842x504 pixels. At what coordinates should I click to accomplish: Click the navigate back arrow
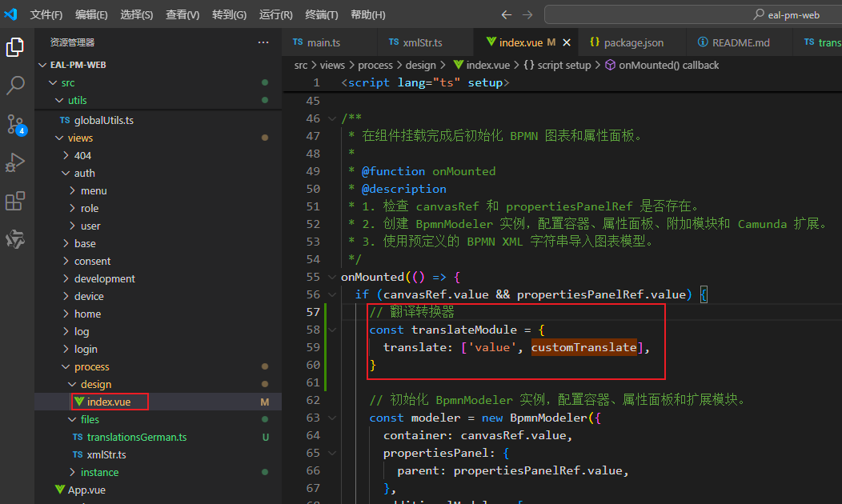(506, 14)
